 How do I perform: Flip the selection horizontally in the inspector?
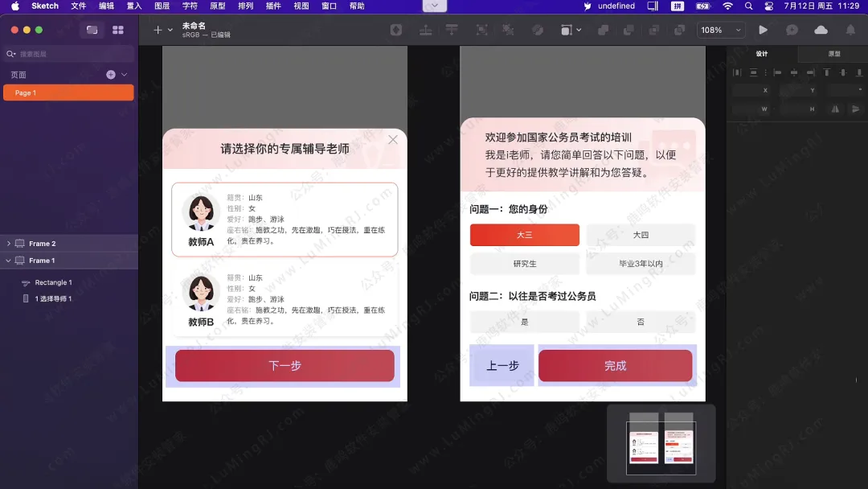836,109
